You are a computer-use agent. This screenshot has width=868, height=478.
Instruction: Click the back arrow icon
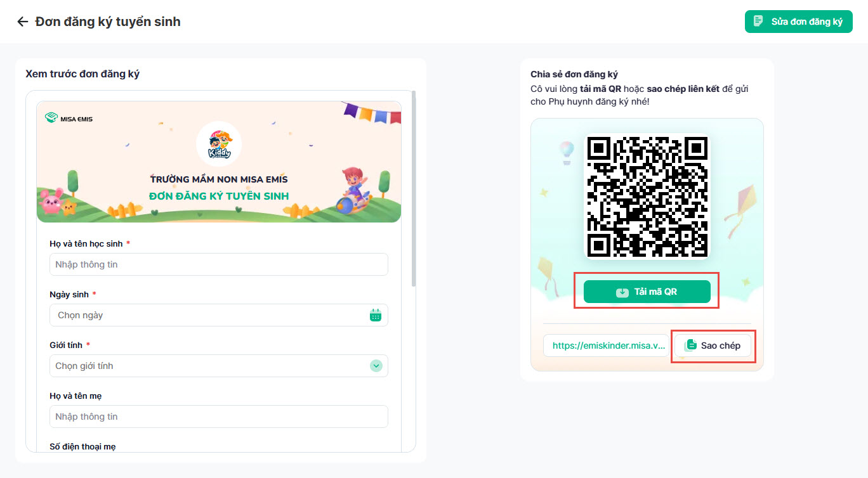click(x=23, y=22)
